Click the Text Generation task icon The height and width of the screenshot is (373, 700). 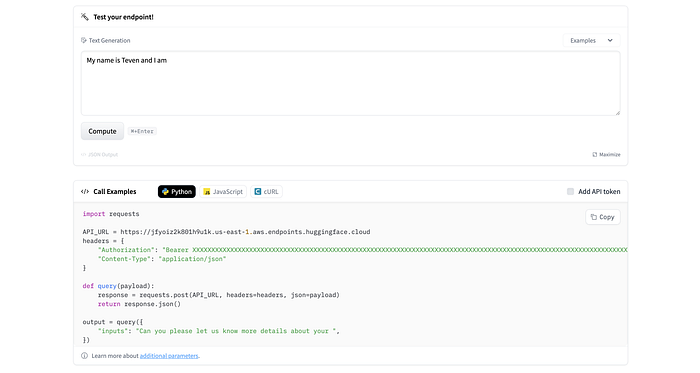pyautogui.click(x=83, y=40)
